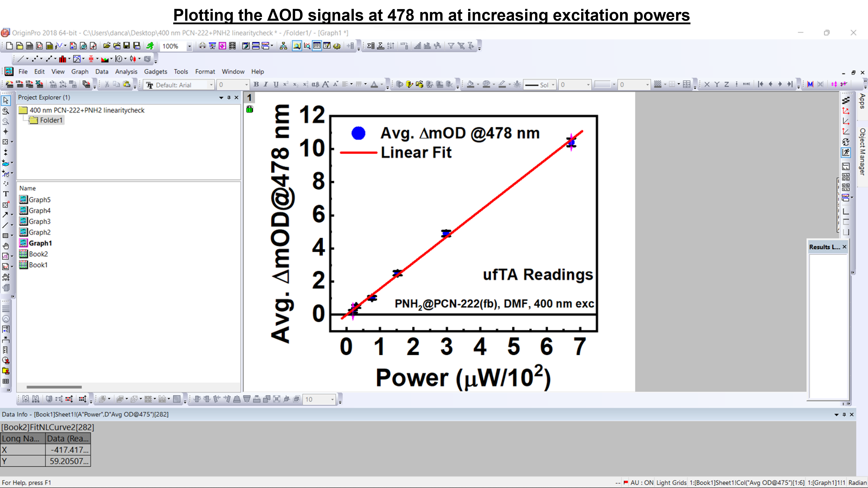The width and height of the screenshot is (868, 488).
Task: Click the font color A button
Action: point(374,85)
